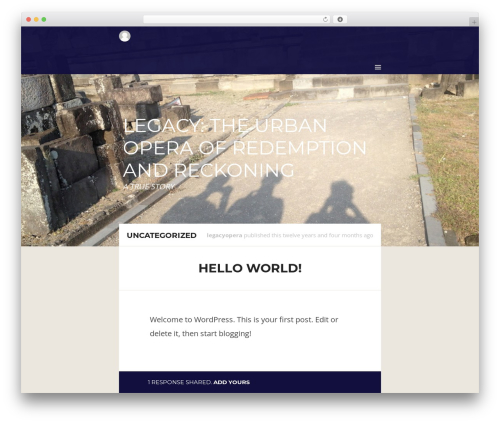Click the 'Welcome to WordPress' paragraph text

[244, 326]
